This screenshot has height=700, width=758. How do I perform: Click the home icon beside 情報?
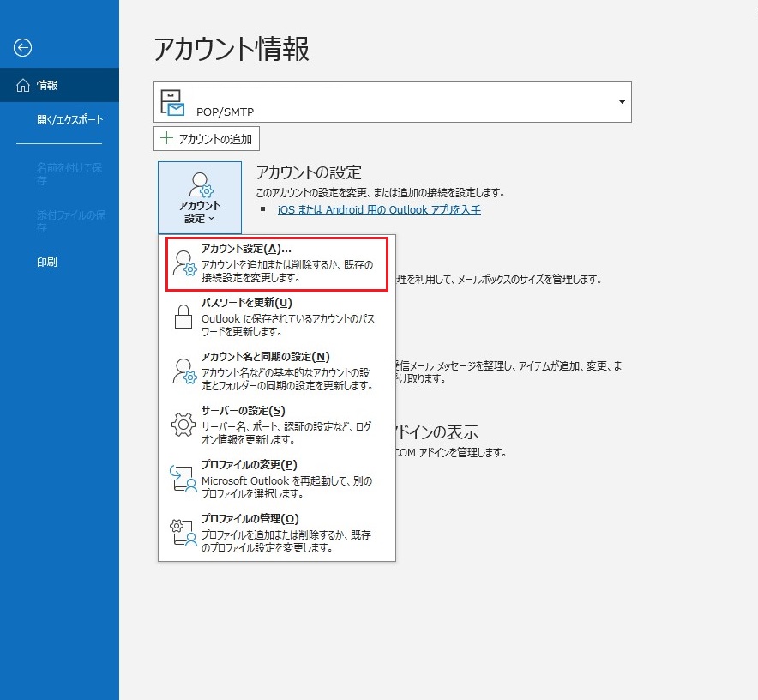pyautogui.click(x=23, y=86)
